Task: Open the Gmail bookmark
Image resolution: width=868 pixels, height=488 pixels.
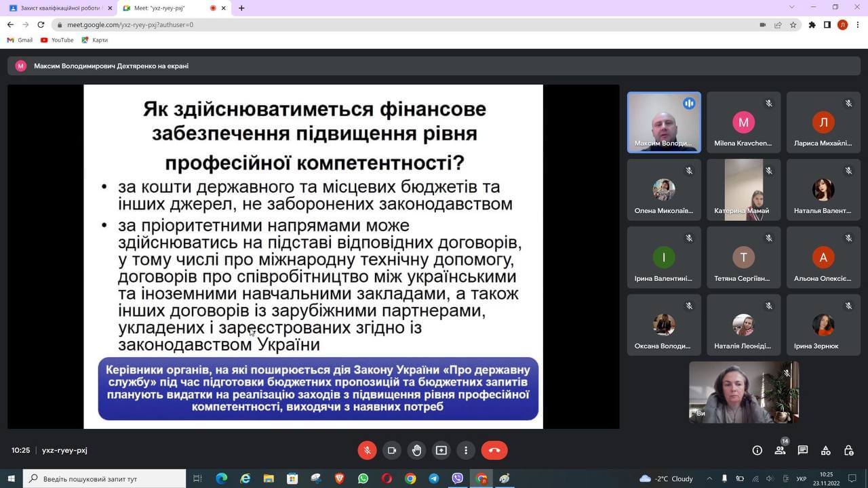Action: 20,40
